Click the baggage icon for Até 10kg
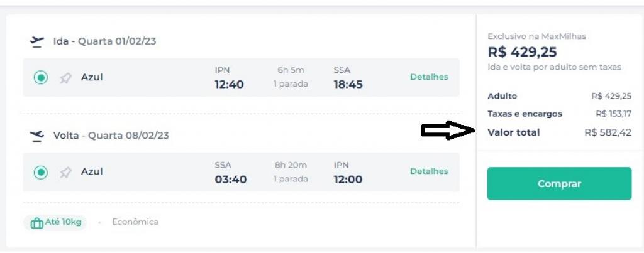This screenshot has width=644, height=253. [36, 223]
